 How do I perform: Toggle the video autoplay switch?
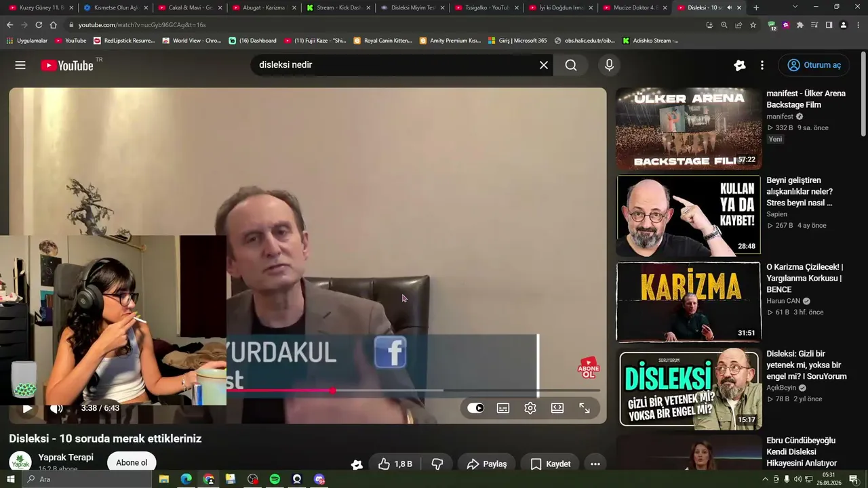(475, 408)
